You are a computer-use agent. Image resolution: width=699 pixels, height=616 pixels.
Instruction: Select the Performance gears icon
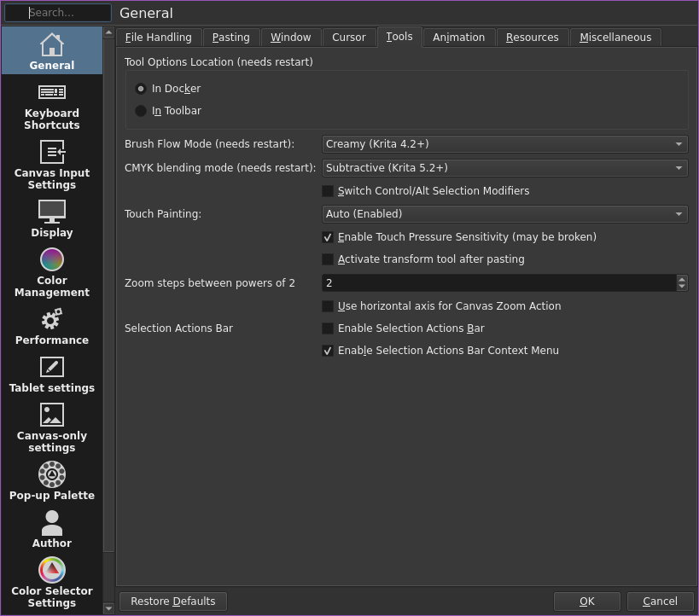coord(52,319)
